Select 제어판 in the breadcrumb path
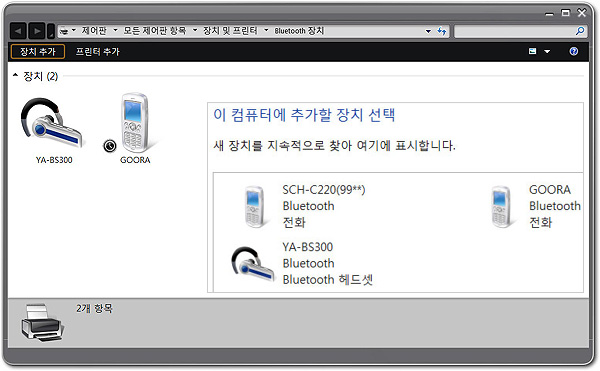 [x=94, y=31]
